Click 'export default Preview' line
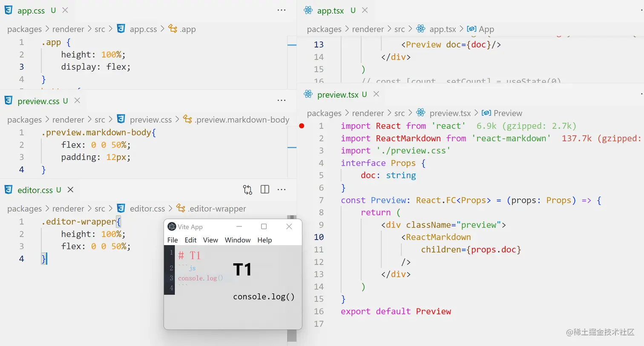 (396, 312)
